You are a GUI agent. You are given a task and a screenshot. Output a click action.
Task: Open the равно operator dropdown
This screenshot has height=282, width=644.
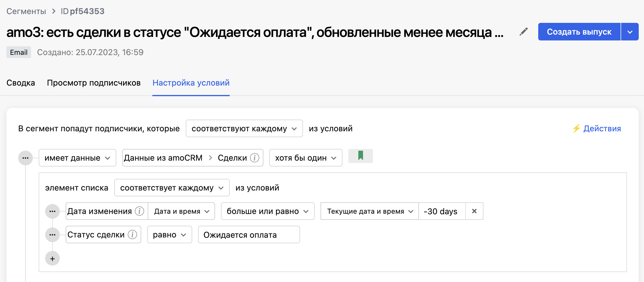coord(169,235)
